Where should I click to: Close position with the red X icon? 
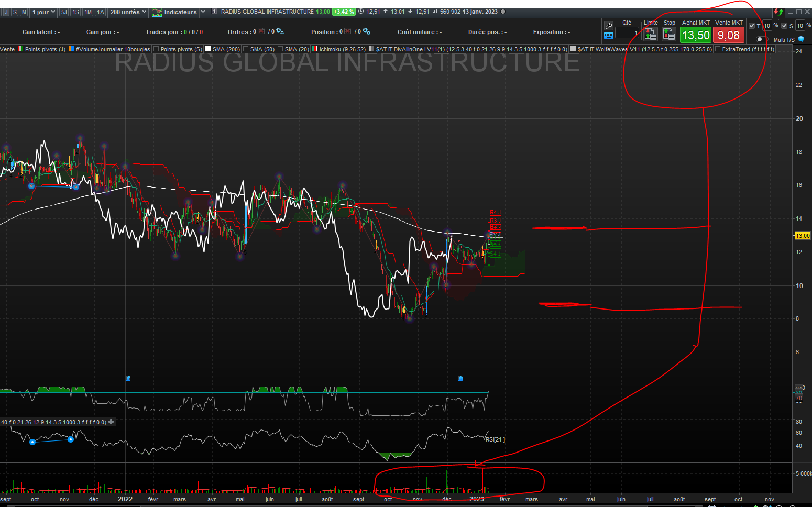click(x=347, y=31)
